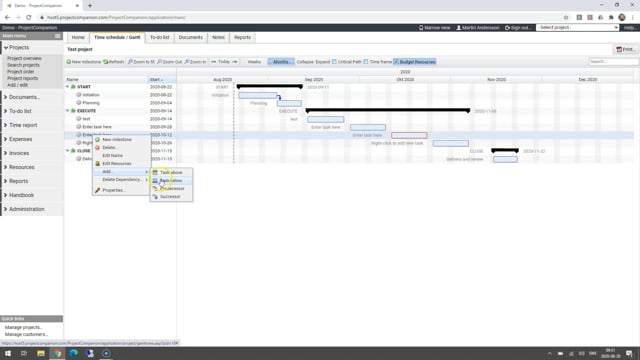Click Zoom Out in the Gantt toolbar

point(169,62)
